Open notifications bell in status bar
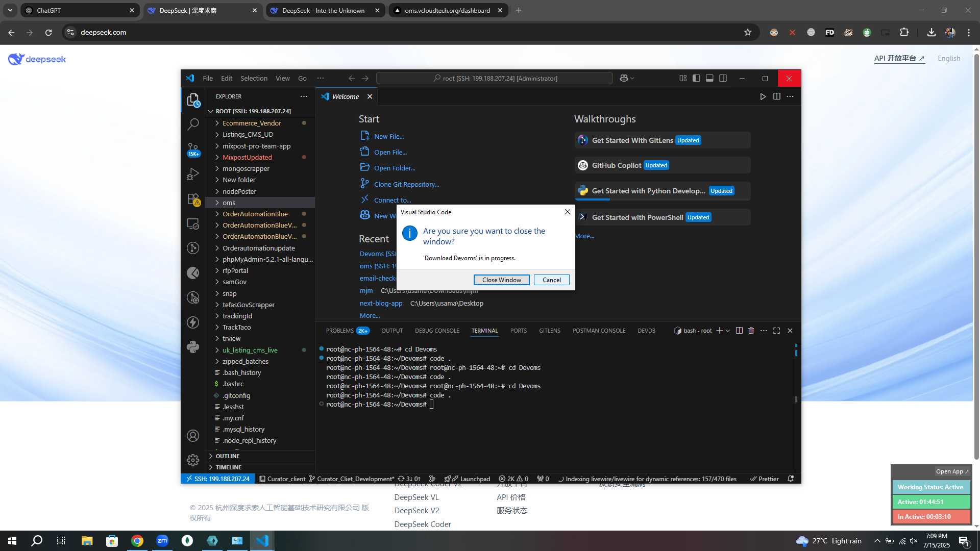The width and height of the screenshot is (980, 551). tap(791, 479)
